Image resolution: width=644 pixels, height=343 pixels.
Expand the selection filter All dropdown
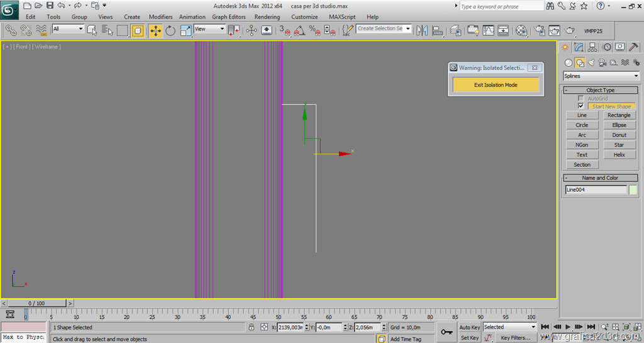68,29
